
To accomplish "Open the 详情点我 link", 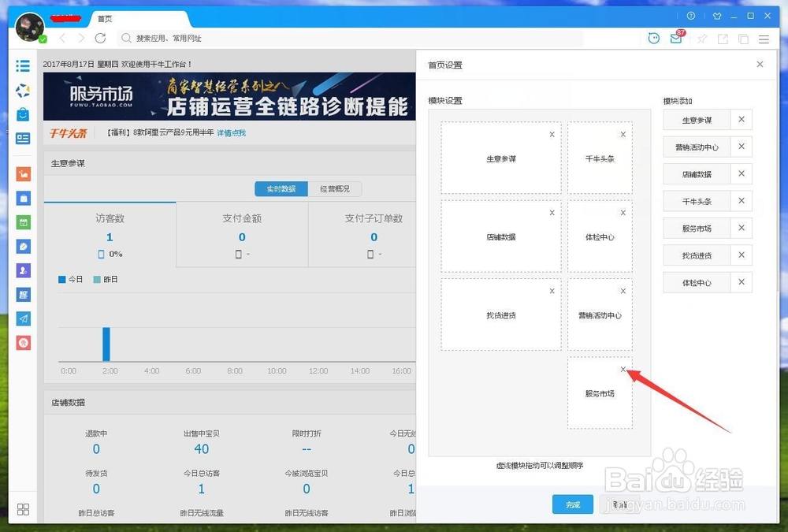I will (231, 132).
